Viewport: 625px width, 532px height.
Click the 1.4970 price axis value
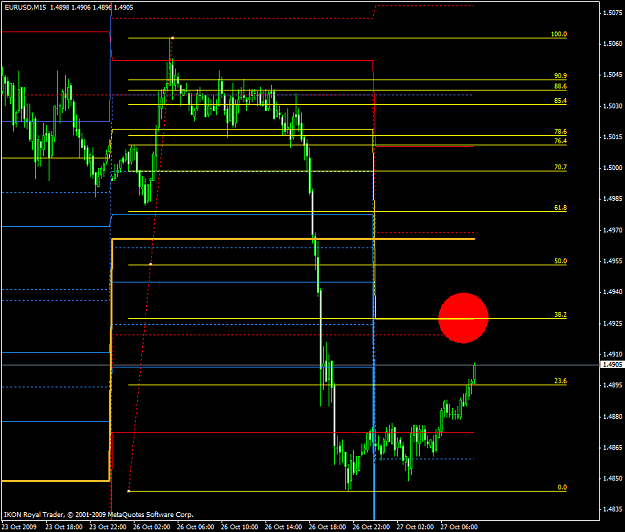pyautogui.click(x=612, y=230)
